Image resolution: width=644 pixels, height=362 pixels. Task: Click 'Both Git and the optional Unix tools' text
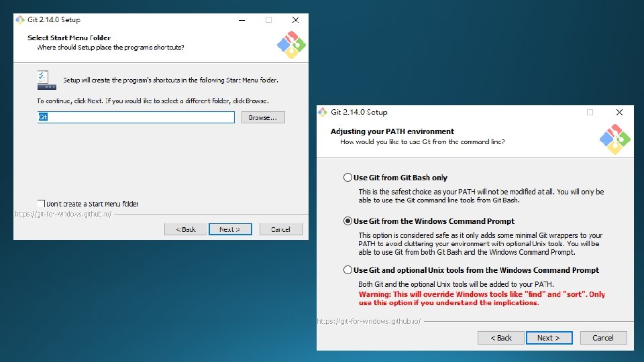[x=456, y=284]
